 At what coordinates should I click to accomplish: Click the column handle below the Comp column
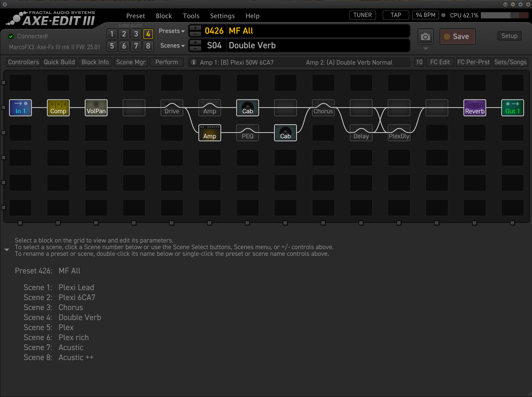tap(58, 223)
